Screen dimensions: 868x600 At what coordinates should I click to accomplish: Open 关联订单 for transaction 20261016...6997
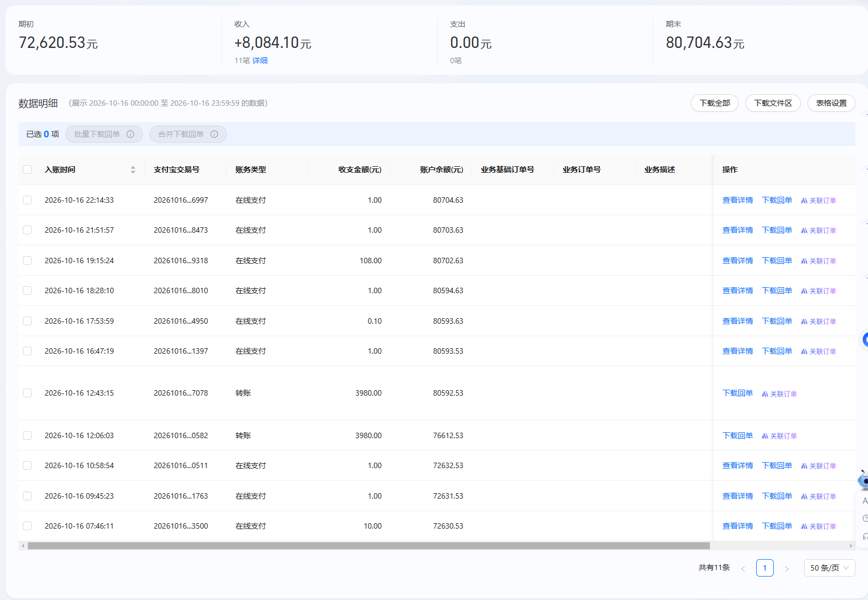(x=818, y=201)
